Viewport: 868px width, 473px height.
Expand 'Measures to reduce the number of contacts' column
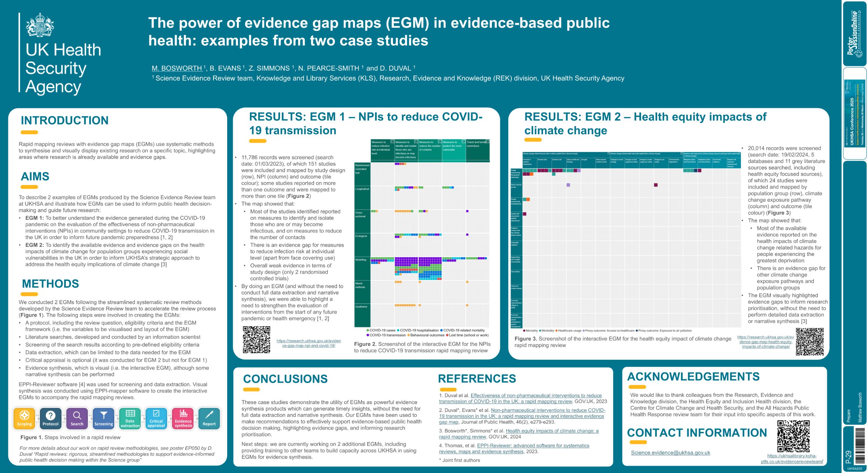tap(439, 142)
